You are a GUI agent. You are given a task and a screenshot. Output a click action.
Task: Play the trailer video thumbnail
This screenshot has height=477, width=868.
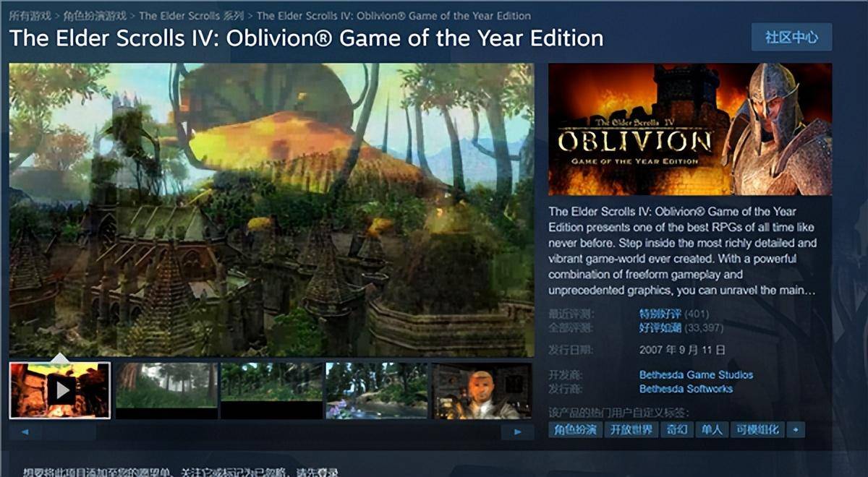[x=60, y=390]
